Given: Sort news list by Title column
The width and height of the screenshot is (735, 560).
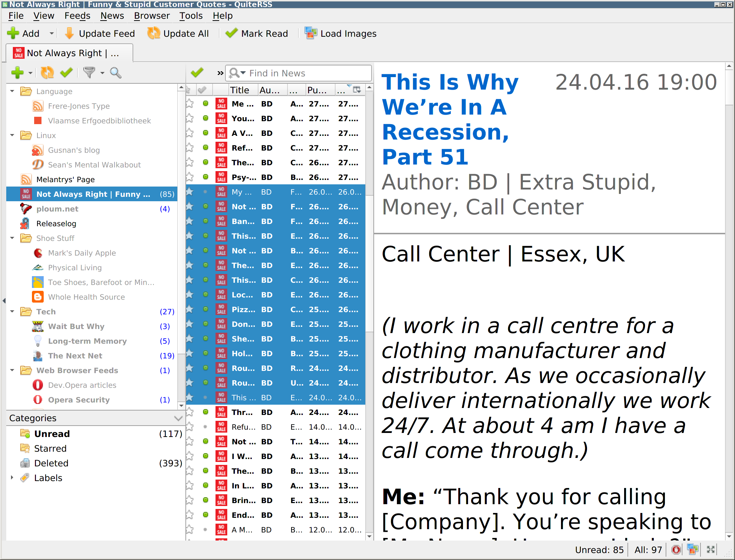Looking at the screenshot, I should coord(239,90).
